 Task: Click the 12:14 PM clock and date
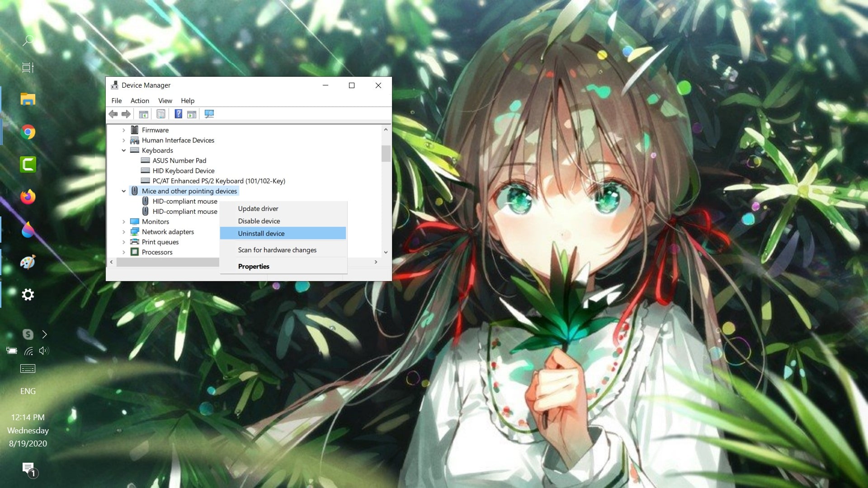[x=28, y=431]
